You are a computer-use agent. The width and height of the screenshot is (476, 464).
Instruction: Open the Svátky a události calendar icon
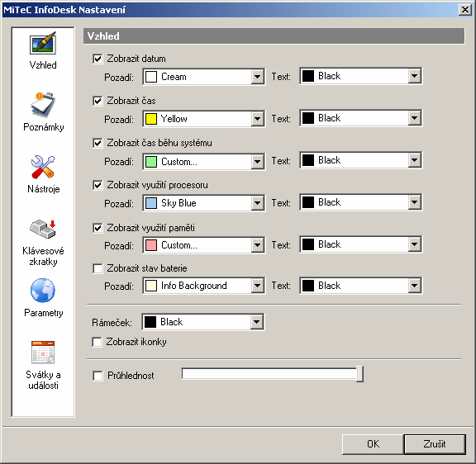point(43,352)
